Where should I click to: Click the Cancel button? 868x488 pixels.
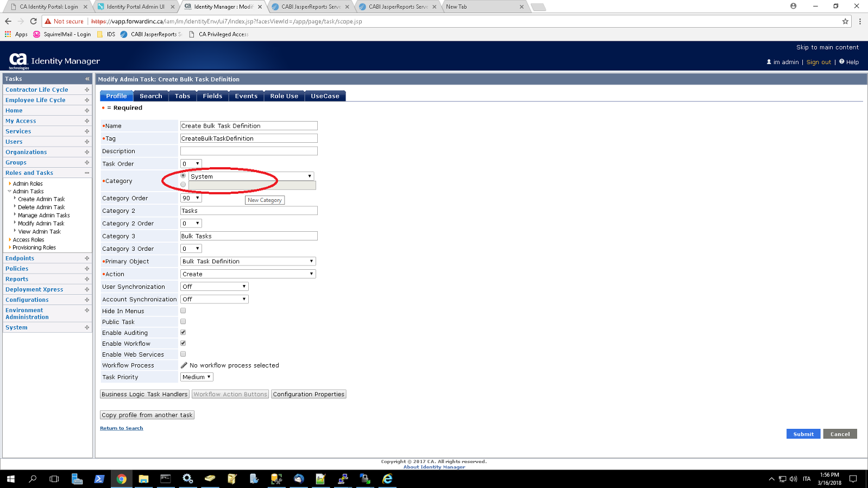click(840, 434)
